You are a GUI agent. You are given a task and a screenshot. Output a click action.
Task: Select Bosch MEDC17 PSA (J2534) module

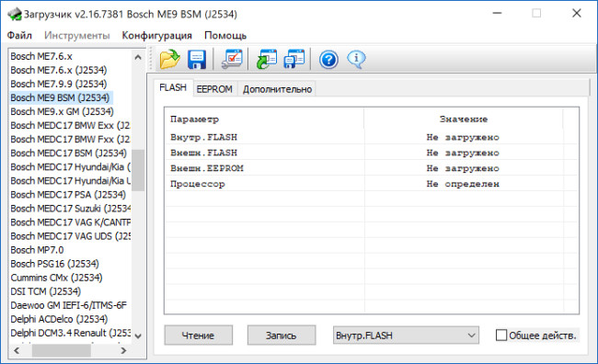68,195
